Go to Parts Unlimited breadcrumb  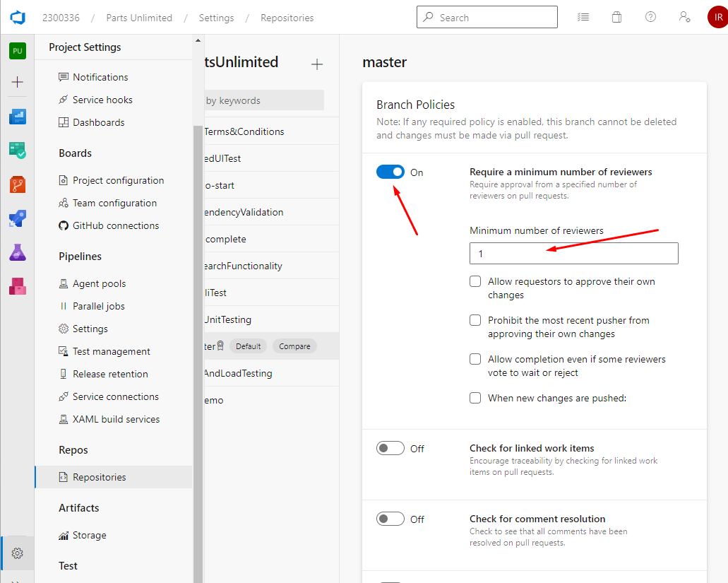pos(139,18)
